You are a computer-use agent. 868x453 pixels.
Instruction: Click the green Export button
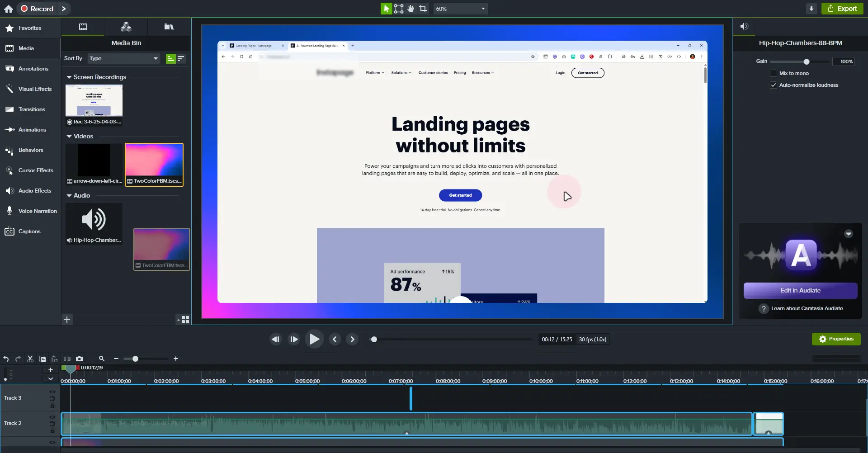842,9
